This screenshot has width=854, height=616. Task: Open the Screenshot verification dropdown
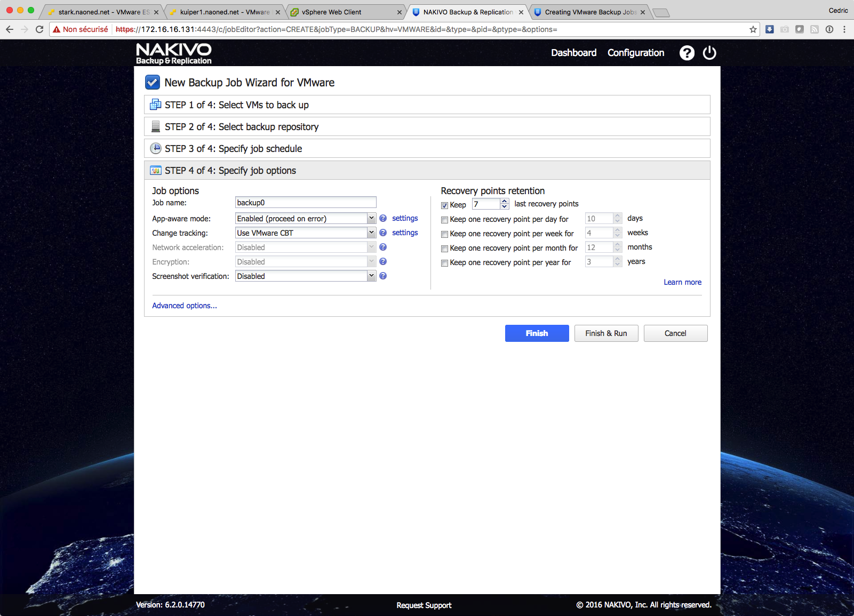coord(371,276)
